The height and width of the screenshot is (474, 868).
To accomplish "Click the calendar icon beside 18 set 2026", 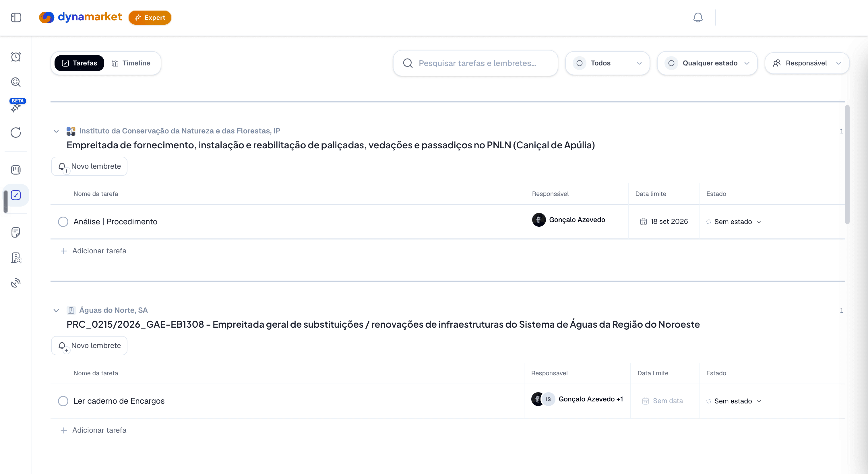I will tap(643, 222).
